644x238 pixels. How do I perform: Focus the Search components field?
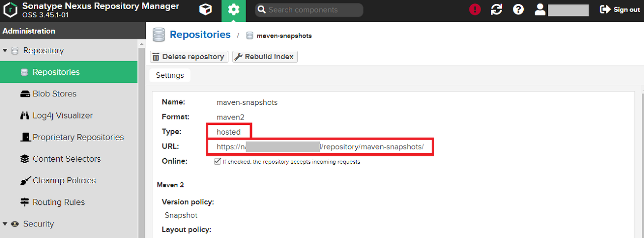[309, 10]
